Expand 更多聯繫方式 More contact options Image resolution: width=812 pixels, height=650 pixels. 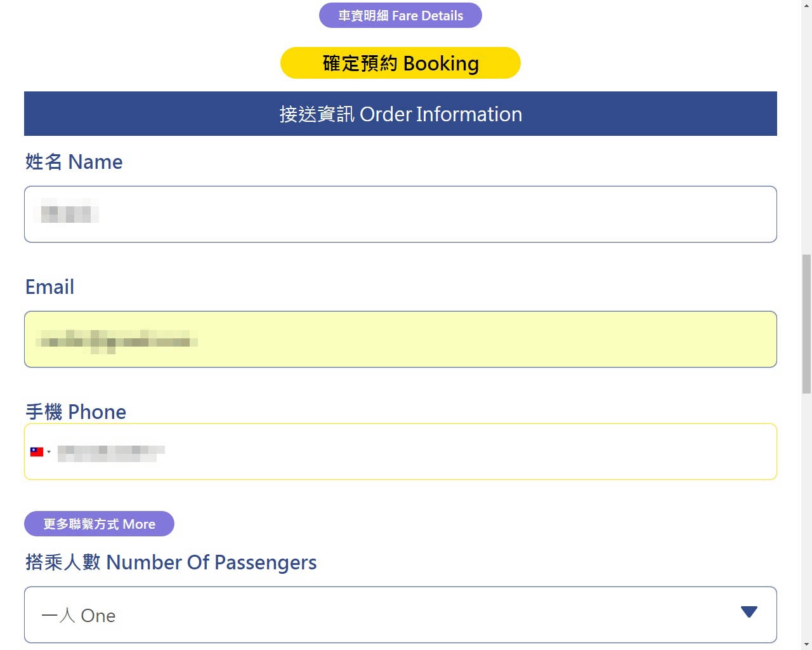coord(99,524)
